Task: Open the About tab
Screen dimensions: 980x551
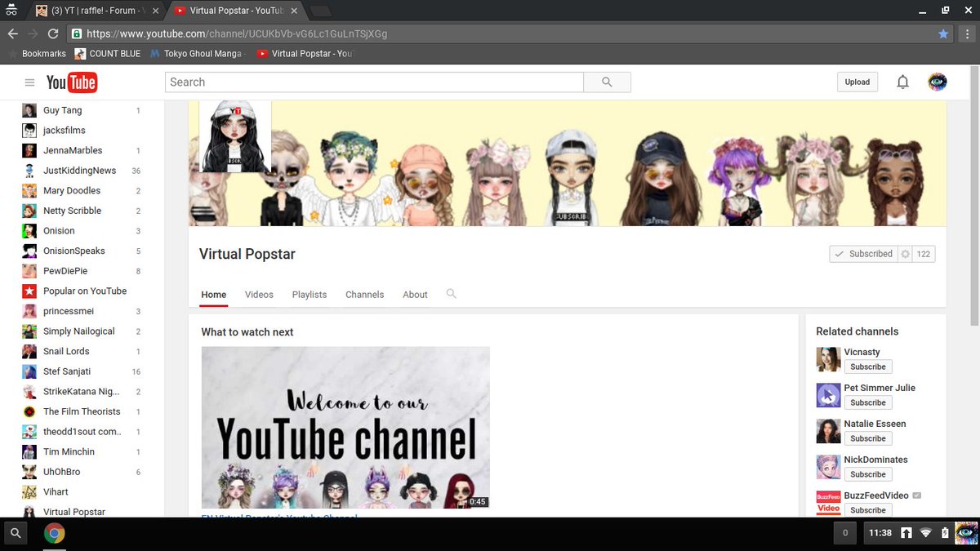Action: click(415, 295)
